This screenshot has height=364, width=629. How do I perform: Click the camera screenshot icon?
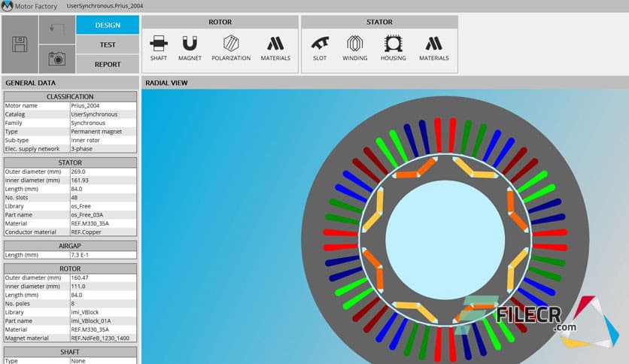click(x=56, y=58)
